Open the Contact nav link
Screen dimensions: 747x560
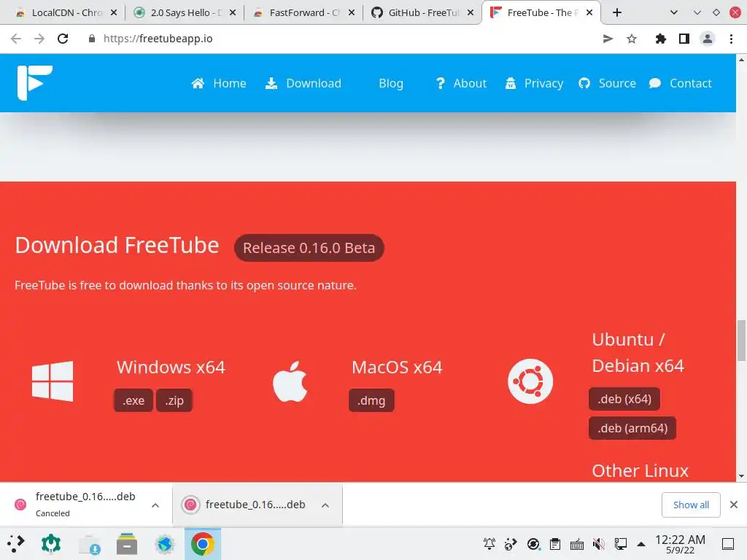click(x=681, y=83)
